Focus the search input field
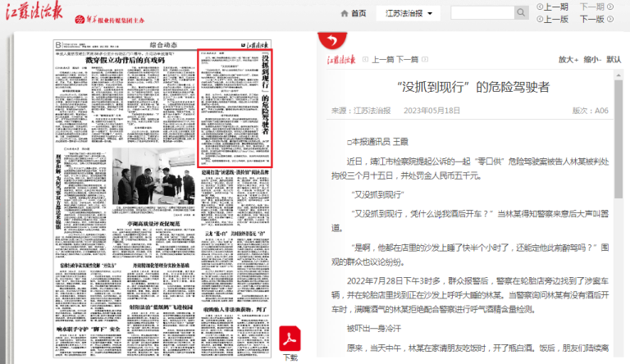 (482, 12)
